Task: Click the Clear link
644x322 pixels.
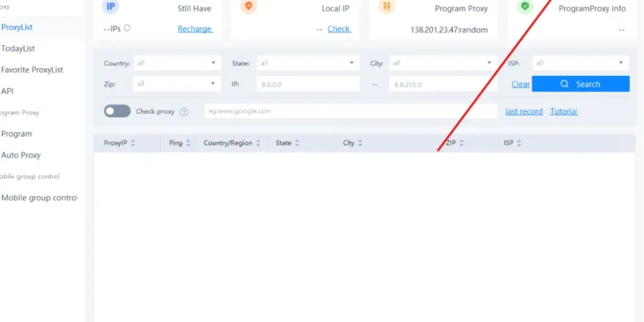Action: click(521, 84)
